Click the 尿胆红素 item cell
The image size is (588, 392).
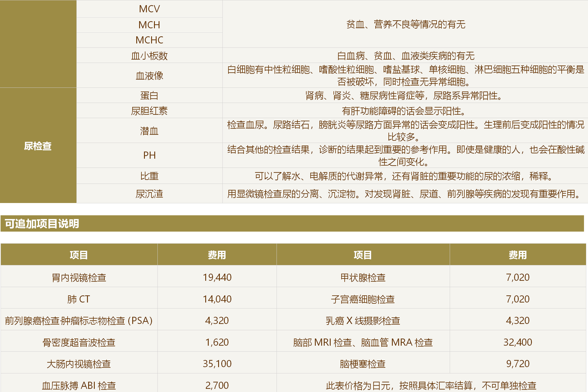click(x=149, y=111)
